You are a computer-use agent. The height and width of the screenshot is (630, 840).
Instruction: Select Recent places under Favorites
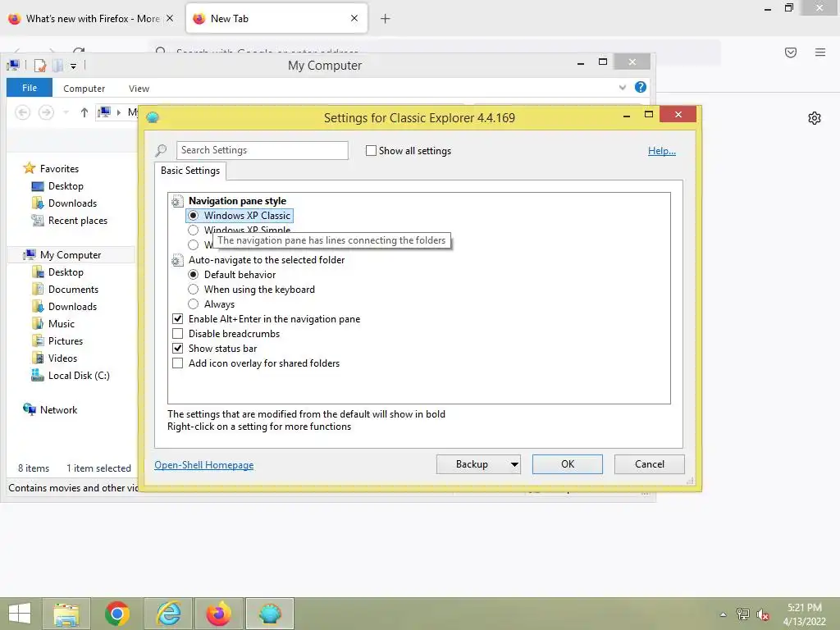69,221
